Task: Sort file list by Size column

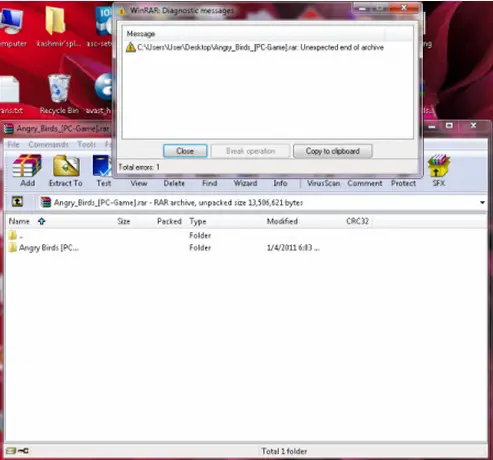Action: (123, 221)
